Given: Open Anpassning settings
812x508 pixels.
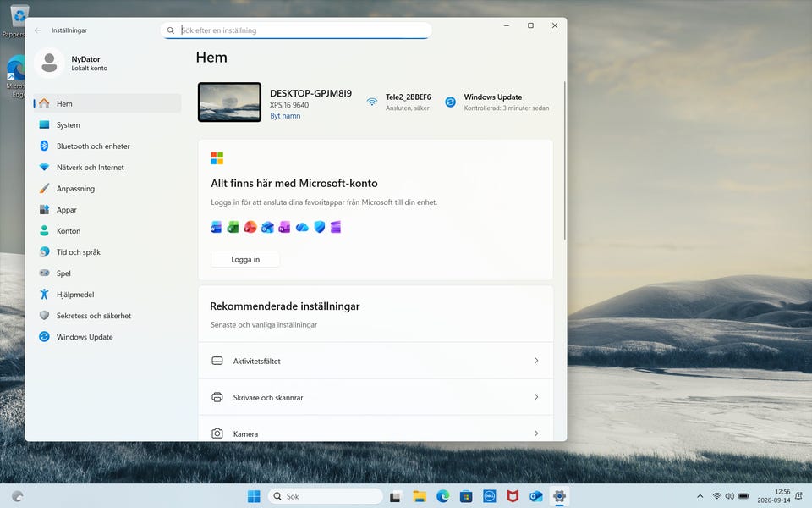Looking at the screenshot, I should tap(107, 189).
